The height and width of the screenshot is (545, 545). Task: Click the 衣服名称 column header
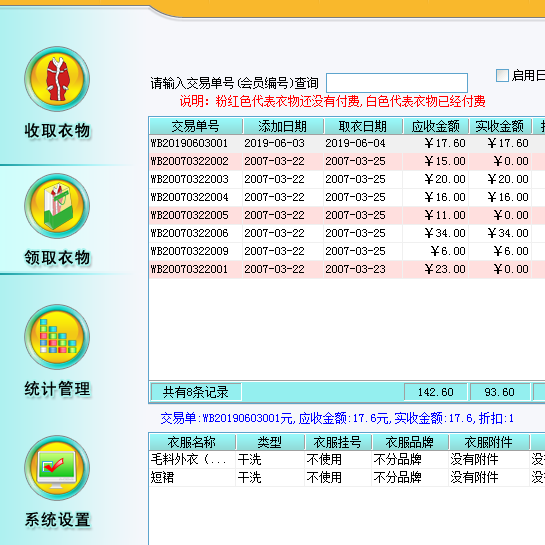(192, 442)
